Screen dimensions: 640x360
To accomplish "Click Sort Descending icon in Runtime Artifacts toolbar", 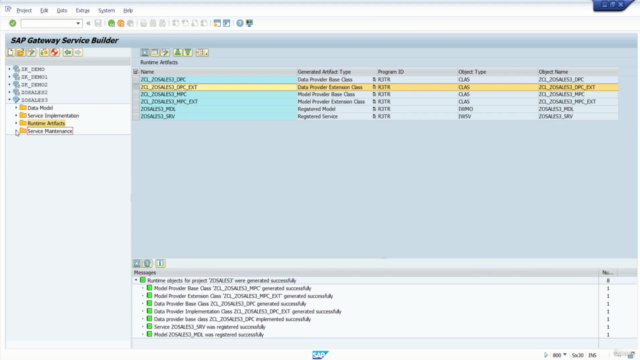I will point(188,52).
